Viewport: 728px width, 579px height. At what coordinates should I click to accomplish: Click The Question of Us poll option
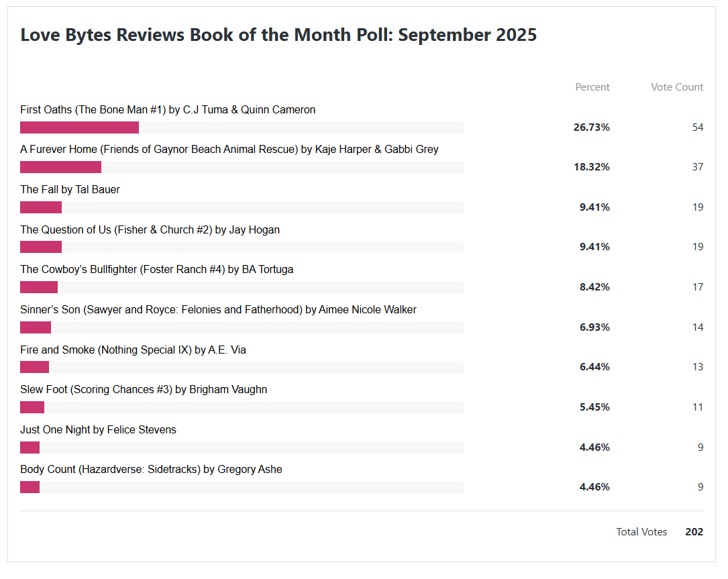[150, 230]
